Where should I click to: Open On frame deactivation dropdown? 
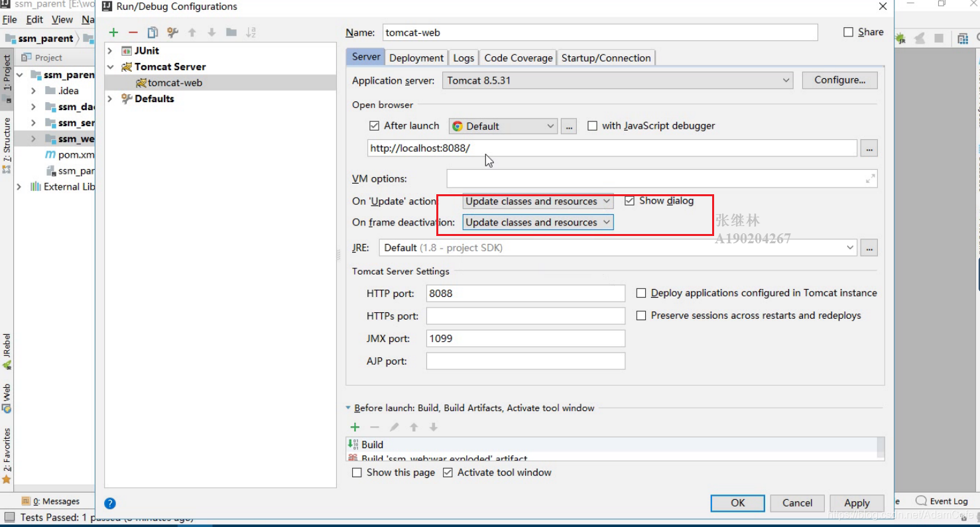[538, 223]
